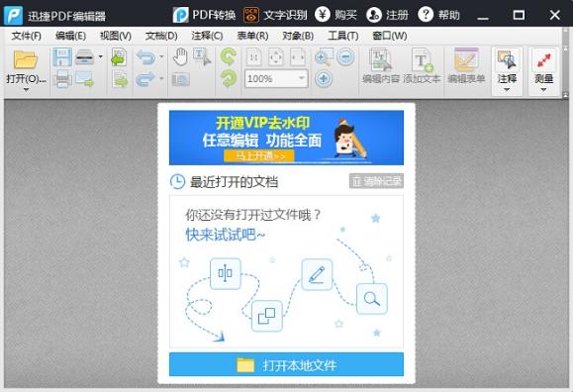573x392 pixels.
Task: Click the 打开(O) folder icon
Action: click(25, 60)
